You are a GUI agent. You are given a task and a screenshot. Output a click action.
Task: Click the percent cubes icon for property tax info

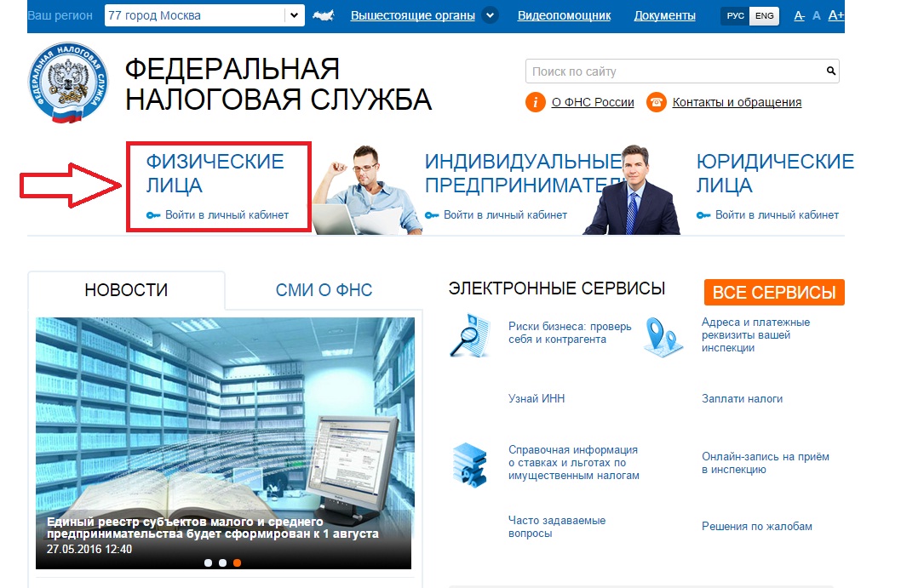[x=470, y=465]
